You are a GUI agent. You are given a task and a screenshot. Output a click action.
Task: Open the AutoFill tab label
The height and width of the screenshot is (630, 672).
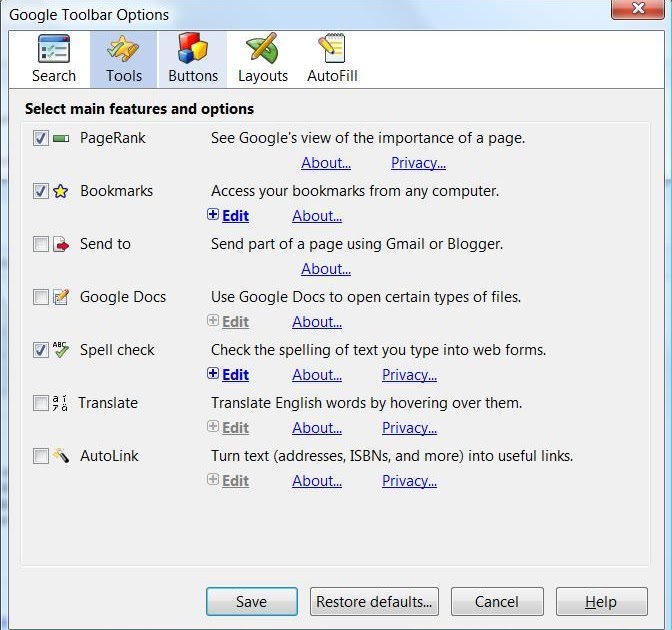point(332,76)
